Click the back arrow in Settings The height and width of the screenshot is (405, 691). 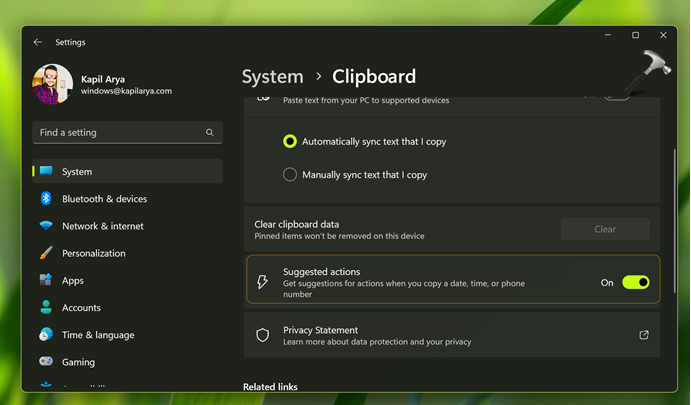(x=38, y=42)
